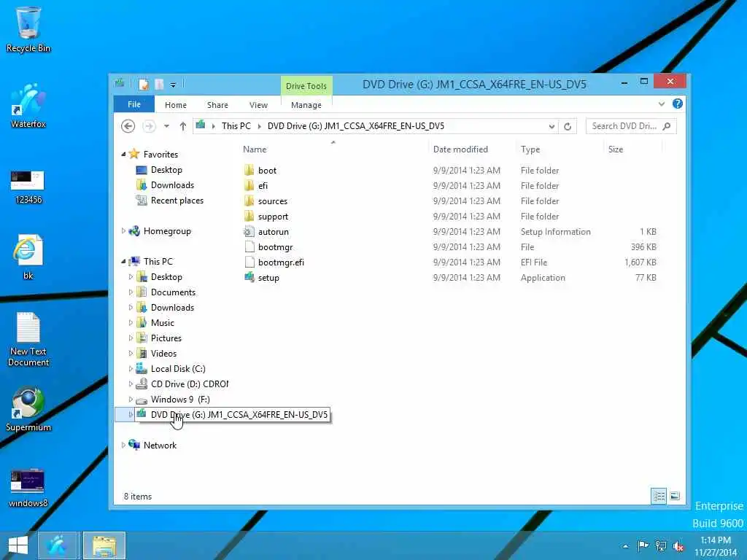The image size is (747, 560).
Task: Collapse the This PC tree node
Action: [x=123, y=262]
